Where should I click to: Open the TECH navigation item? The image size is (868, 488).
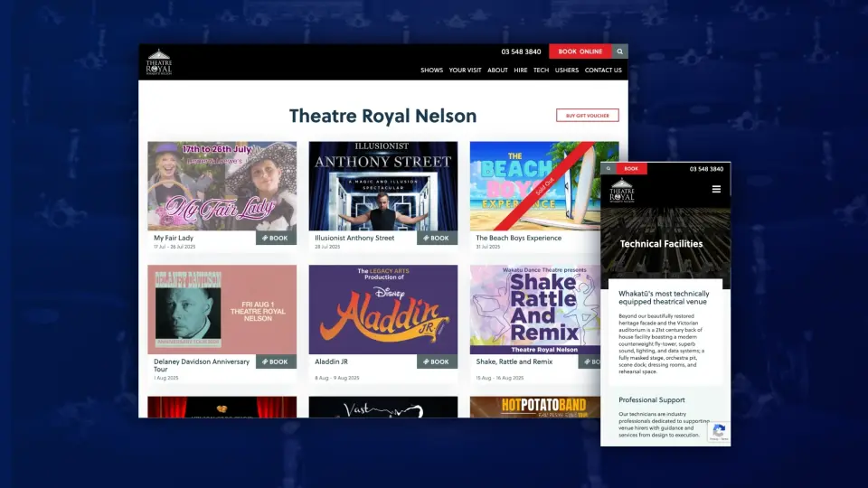click(541, 70)
